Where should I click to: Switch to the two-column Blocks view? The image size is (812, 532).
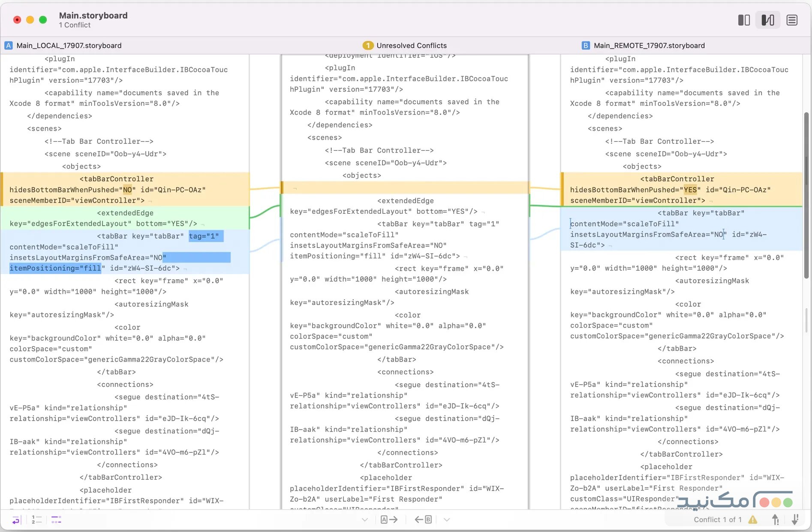(x=744, y=20)
